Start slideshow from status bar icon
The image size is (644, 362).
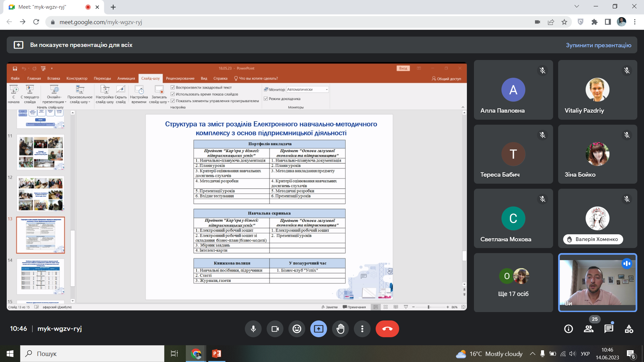406,307
